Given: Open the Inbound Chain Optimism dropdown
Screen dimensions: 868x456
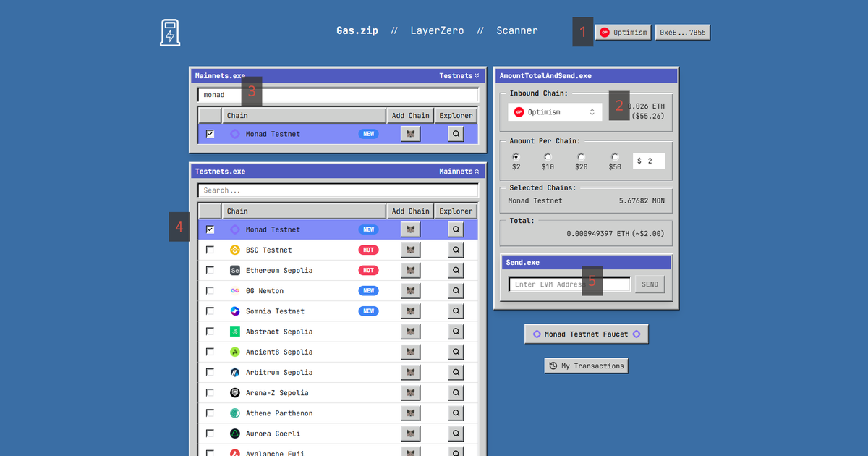Looking at the screenshot, I should click(x=555, y=112).
